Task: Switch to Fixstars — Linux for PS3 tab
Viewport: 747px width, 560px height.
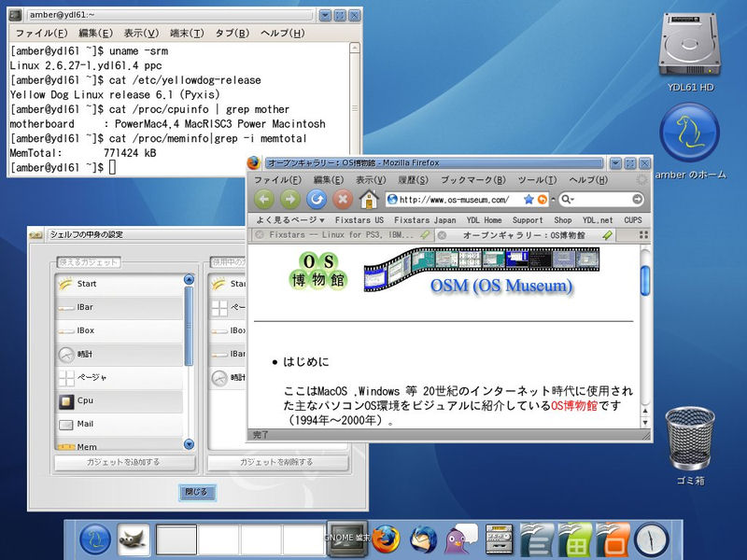Action: [x=342, y=235]
